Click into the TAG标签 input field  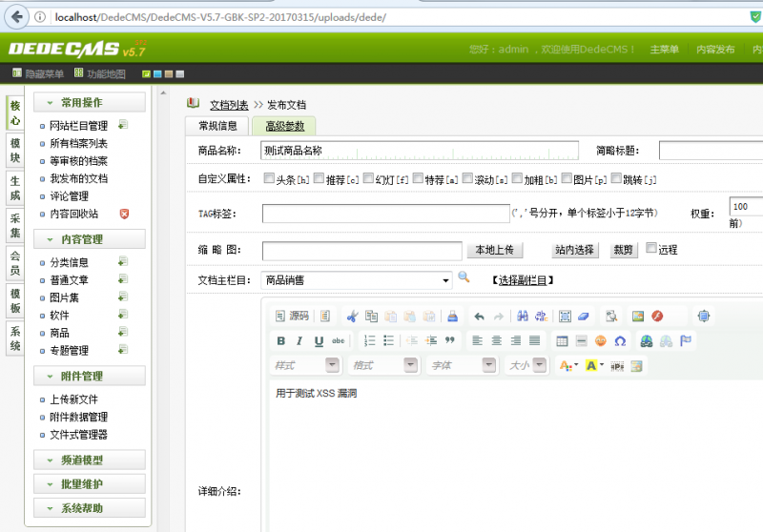(385, 214)
